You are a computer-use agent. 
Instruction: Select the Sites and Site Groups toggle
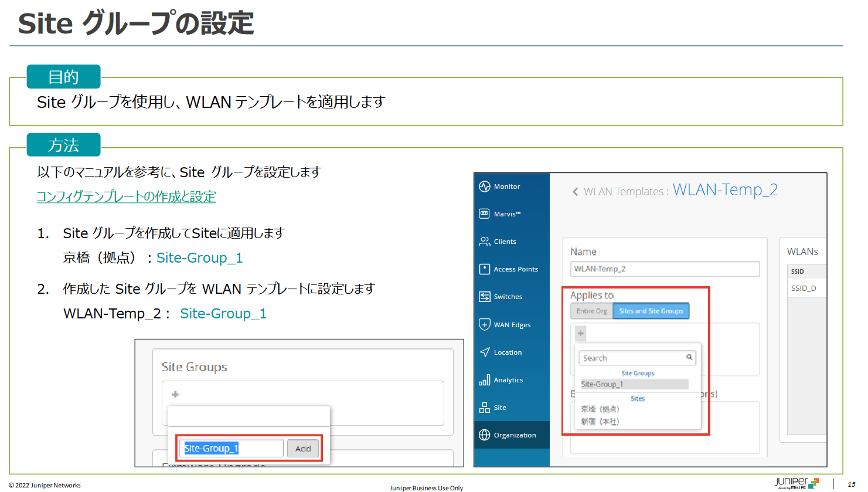[651, 311]
